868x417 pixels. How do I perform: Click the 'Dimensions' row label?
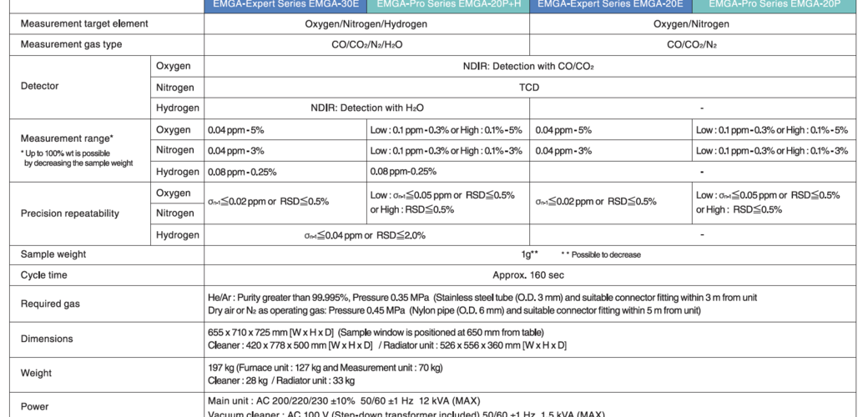coord(47,339)
